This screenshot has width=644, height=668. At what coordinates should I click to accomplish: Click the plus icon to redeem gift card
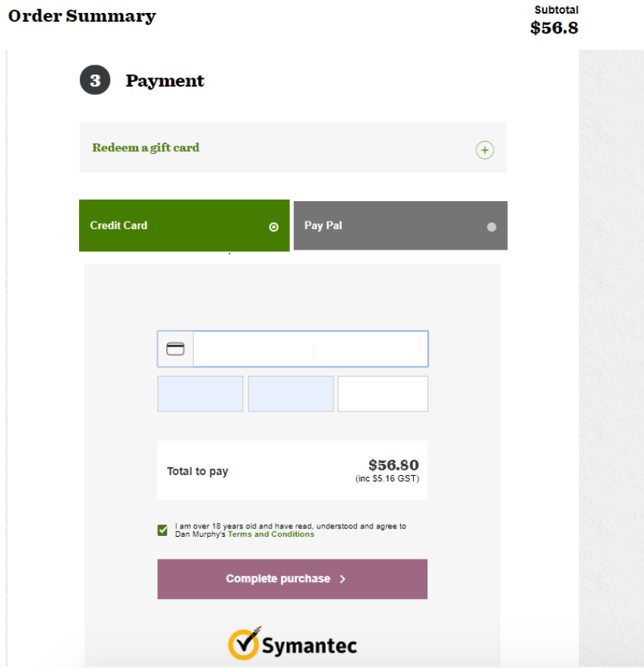pos(485,150)
